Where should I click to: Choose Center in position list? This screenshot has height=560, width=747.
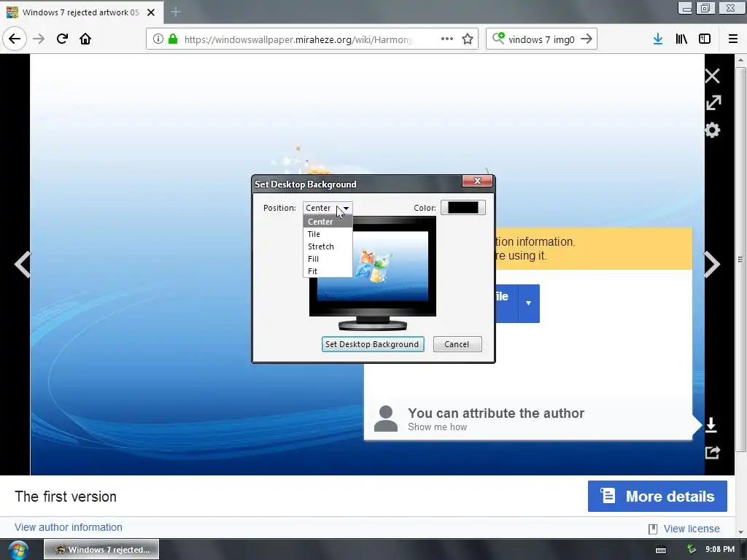tap(328, 222)
